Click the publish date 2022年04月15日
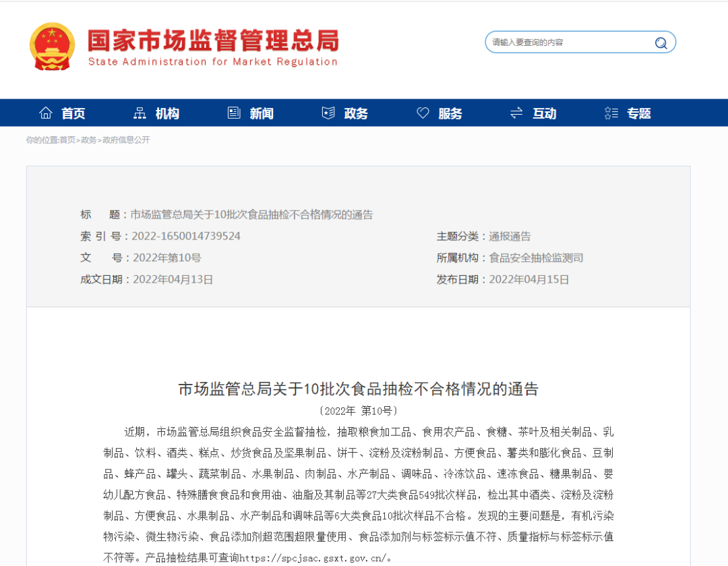The width and height of the screenshot is (728, 566). (529, 280)
